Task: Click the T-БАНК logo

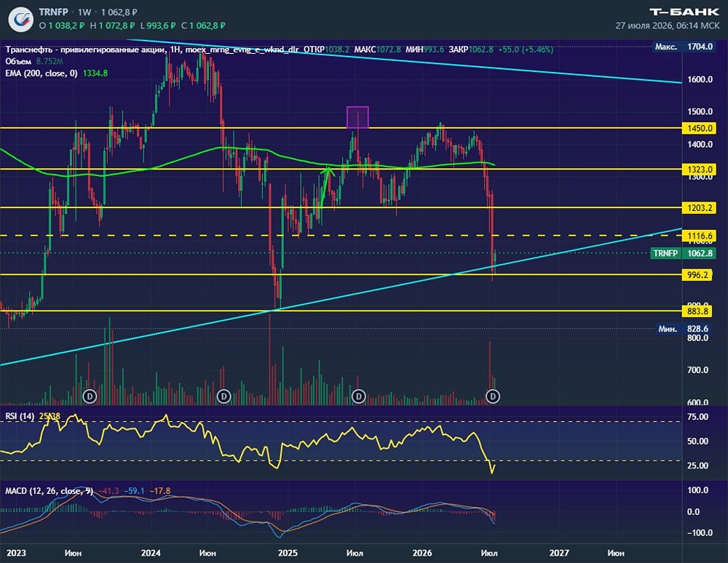Action: click(x=684, y=12)
